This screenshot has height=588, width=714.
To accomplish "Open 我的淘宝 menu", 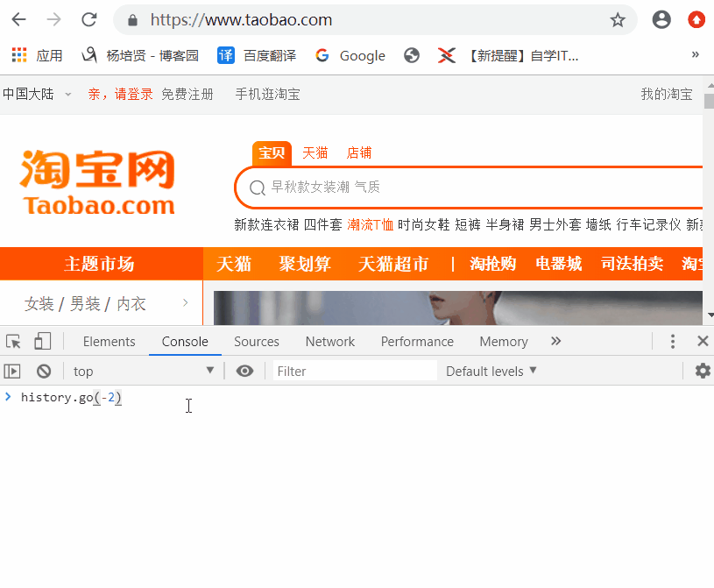I will click(667, 95).
